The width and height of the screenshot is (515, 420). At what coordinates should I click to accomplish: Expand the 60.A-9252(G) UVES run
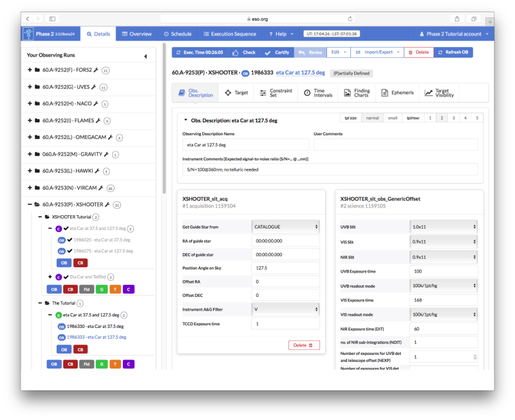click(x=30, y=86)
